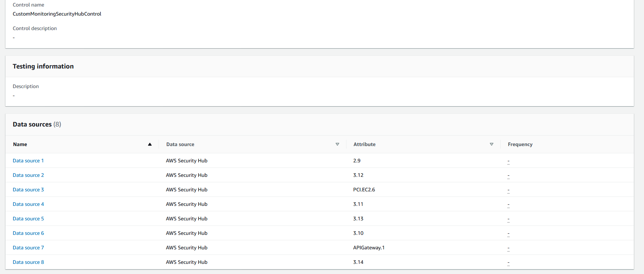Open the Data source 3 link
Screen dimensions: 644x274
pyautogui.click(x=28, y=190)
